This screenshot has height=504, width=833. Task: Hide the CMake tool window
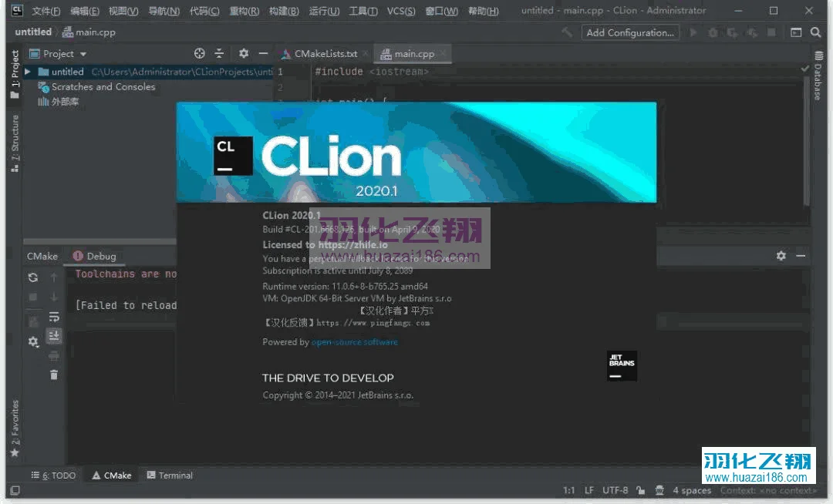click(801, 256)
